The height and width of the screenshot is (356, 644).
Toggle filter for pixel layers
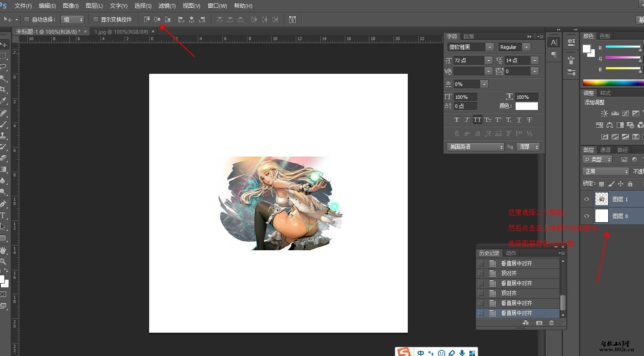[x=624, y=160]
